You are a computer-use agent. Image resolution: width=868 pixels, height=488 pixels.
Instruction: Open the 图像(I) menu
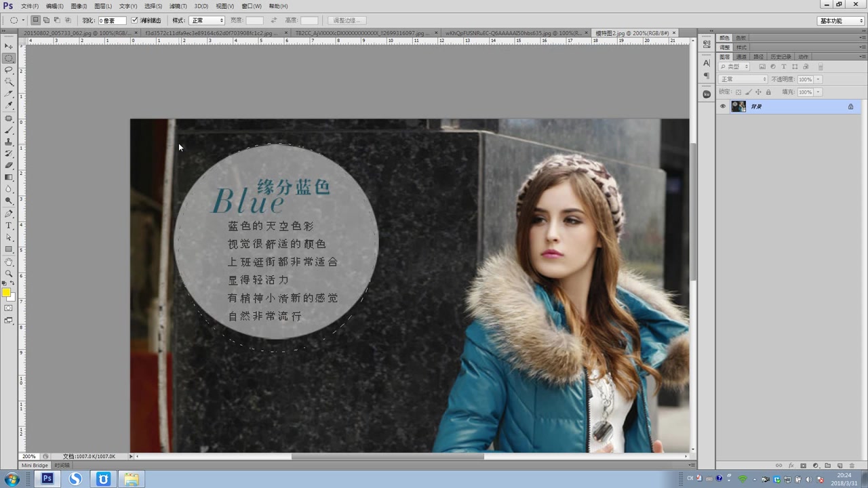point(79,6)
